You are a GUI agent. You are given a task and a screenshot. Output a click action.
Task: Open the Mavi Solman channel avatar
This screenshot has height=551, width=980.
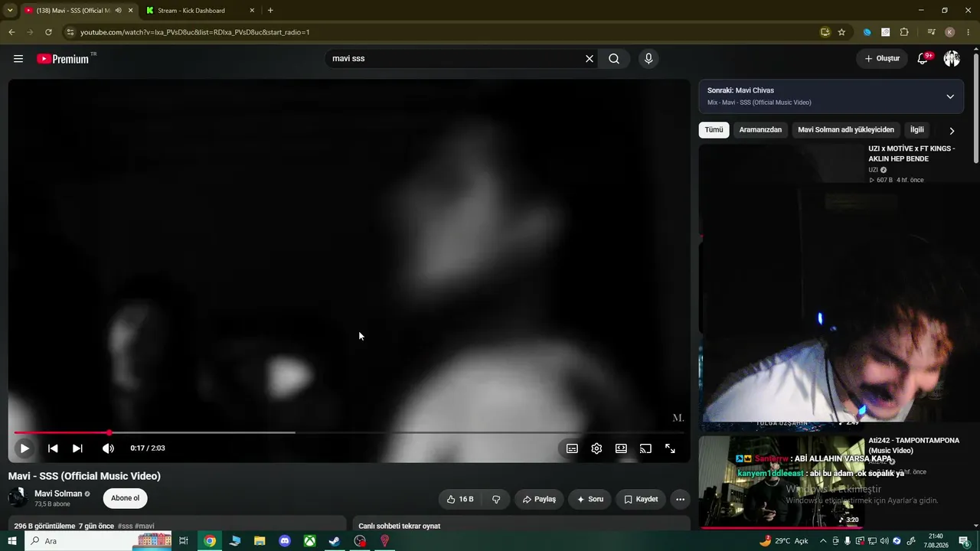click(x=18, y=498)
